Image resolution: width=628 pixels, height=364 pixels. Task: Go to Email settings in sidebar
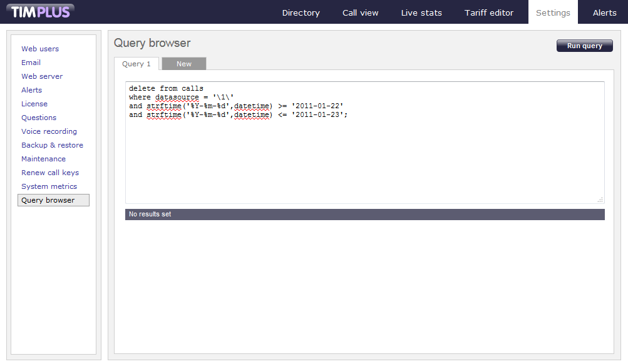(x=31, y=63)
